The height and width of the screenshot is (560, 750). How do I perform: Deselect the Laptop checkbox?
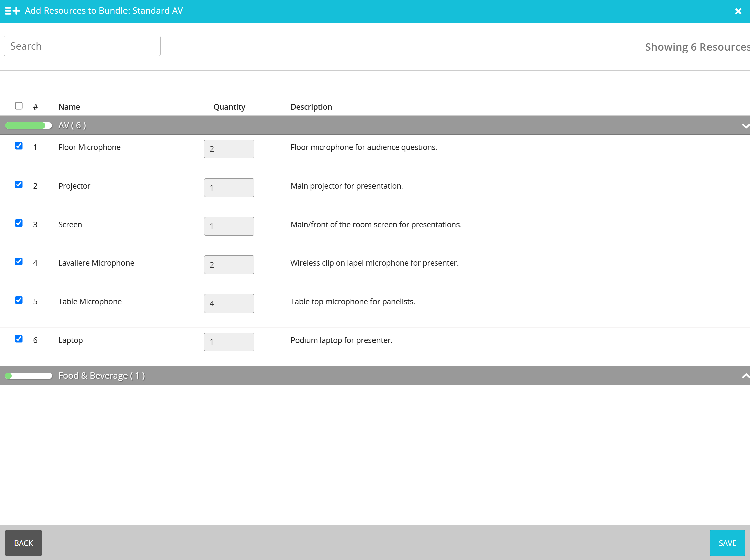19,339
